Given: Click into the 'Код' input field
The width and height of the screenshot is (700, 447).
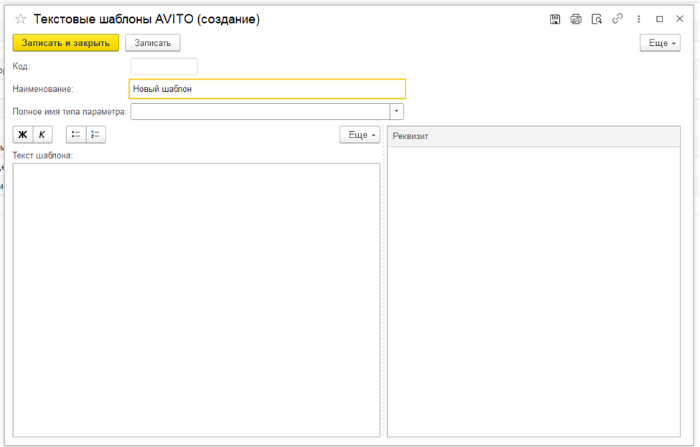Looking at the screenshot, I should 164,66.
